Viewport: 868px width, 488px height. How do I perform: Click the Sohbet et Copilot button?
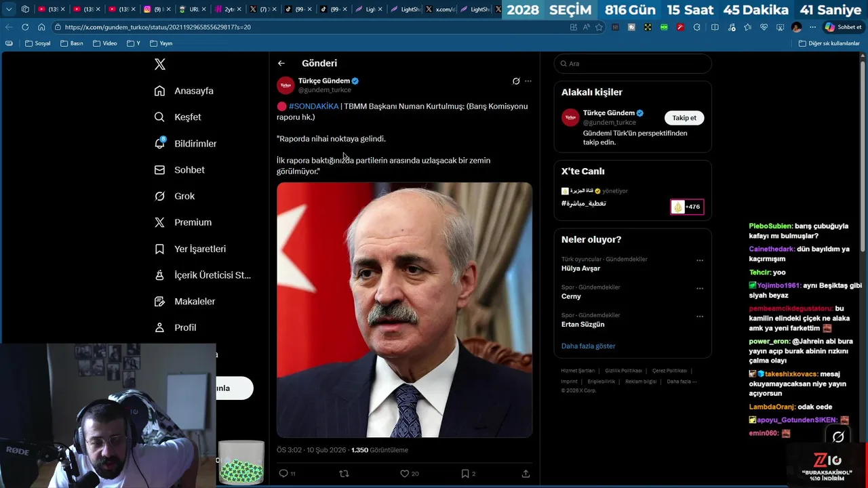click(843, 27)
